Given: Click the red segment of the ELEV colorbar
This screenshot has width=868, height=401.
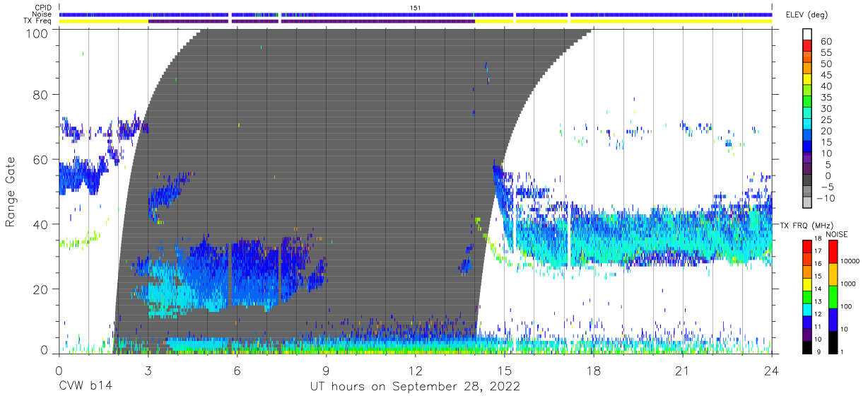Looking at the screenshot, I should pos(808,45).
